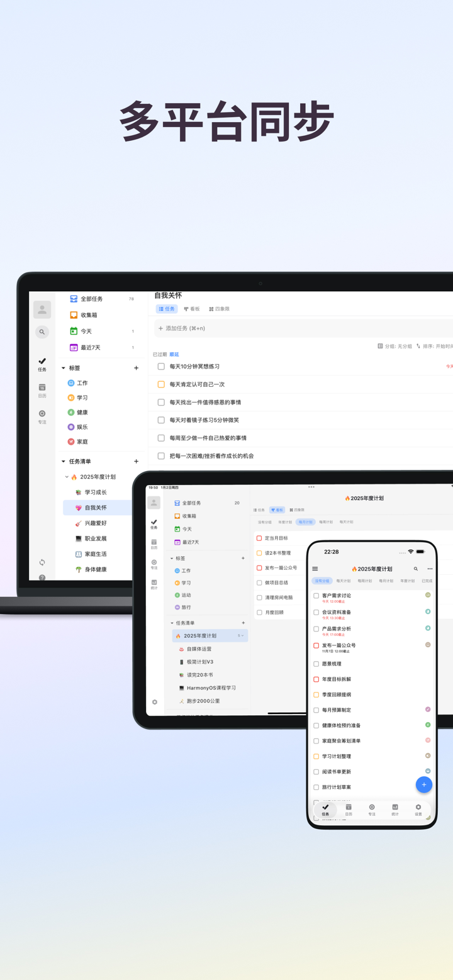Collapse the 任务清单 section on laptop

[x=64, y=461]
